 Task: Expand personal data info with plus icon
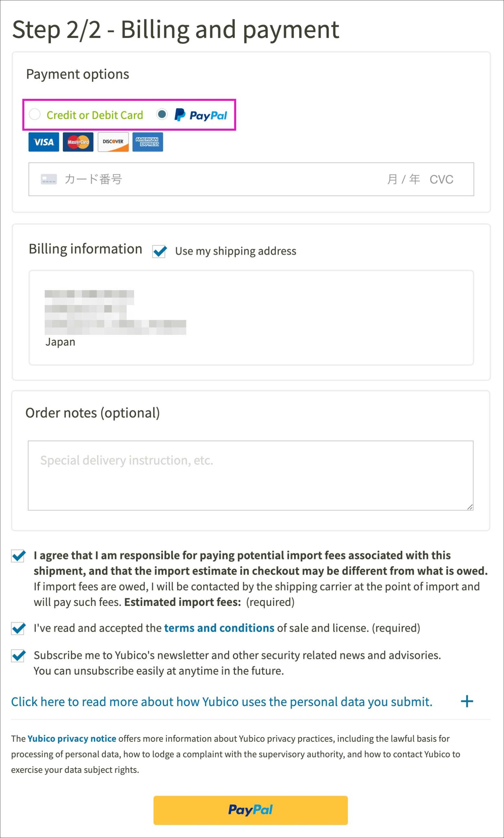[x=467, y=701]
